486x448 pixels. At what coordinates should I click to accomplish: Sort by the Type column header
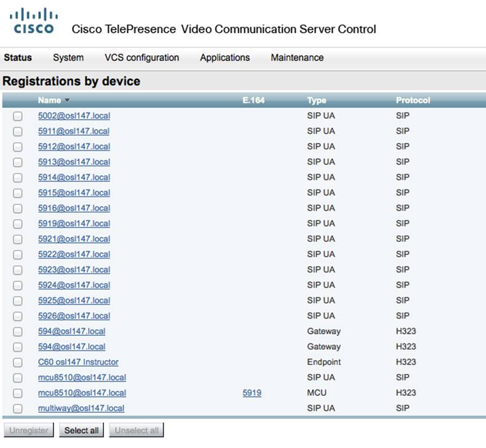click(316, 100)
